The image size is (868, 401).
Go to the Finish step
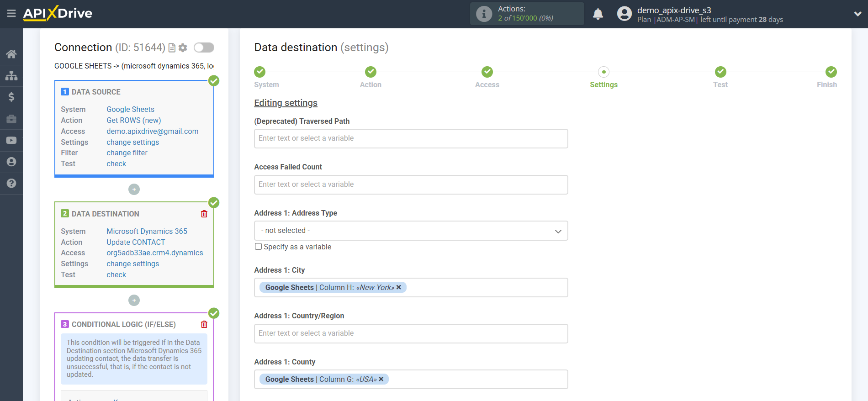(x=831, y=72)
